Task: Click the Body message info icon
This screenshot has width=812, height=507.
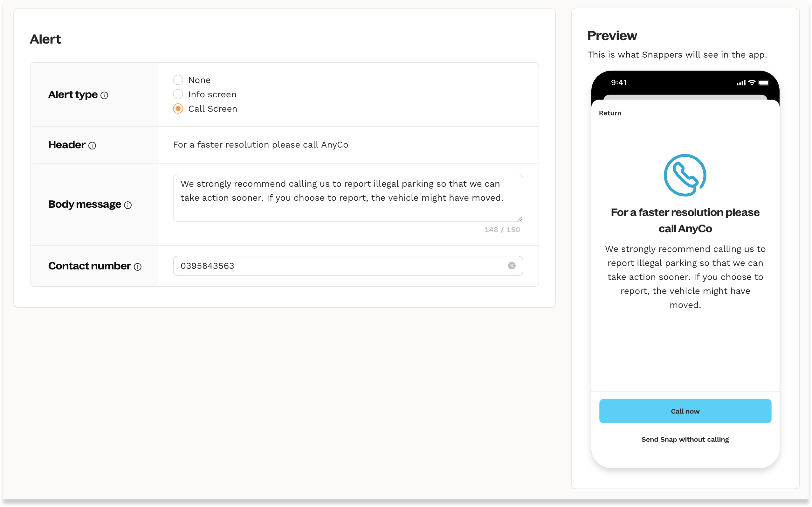Action: tap(128, 205)
